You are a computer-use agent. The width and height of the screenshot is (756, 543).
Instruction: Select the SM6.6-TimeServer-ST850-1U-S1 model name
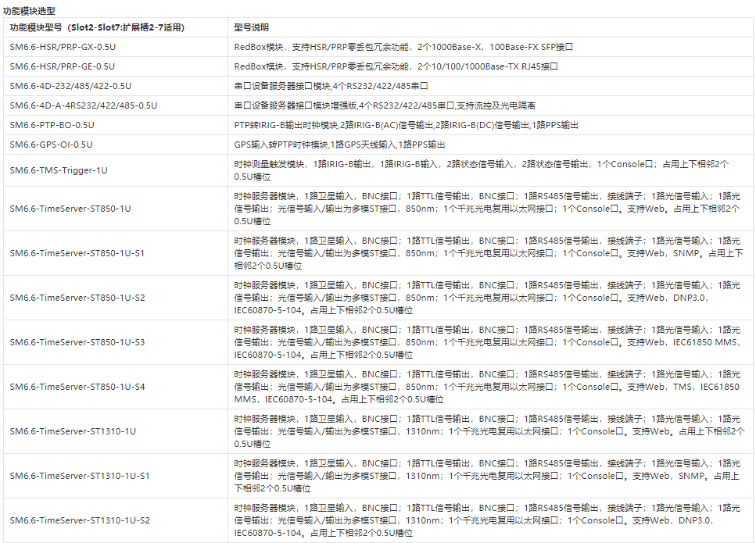(x=77, y=253)
